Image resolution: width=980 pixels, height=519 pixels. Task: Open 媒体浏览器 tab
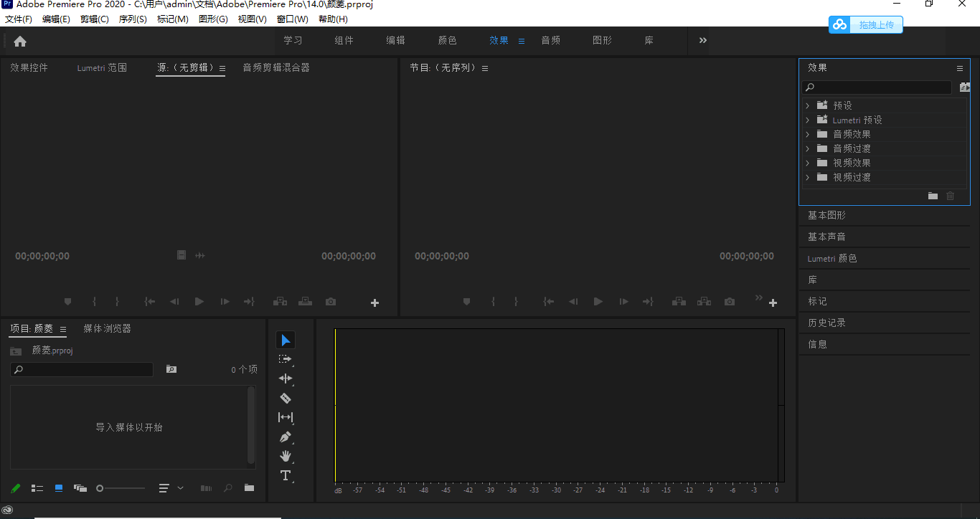point(107,328)
